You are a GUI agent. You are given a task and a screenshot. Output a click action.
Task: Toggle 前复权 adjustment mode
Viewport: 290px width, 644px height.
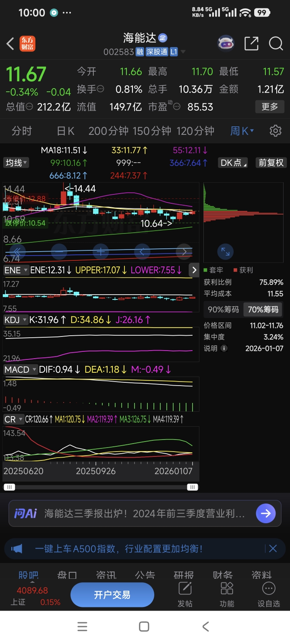tap(271, 163)
